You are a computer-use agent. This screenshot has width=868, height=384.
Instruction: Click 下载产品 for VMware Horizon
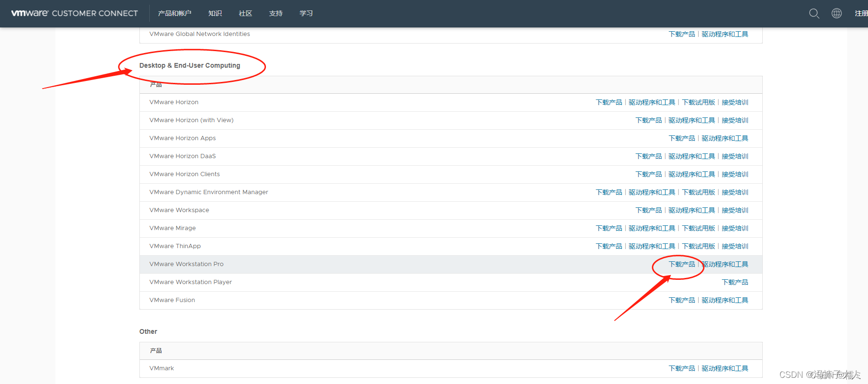(609, 102)
